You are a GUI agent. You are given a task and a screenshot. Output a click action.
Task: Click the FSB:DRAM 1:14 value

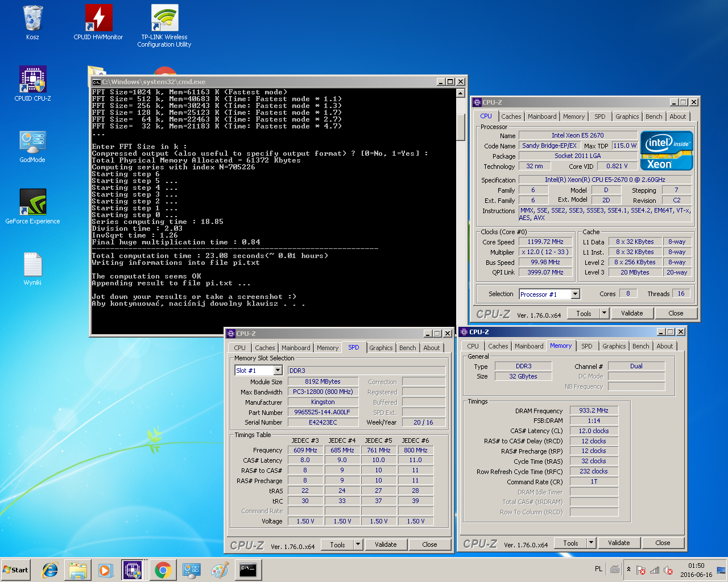(593, 421)
